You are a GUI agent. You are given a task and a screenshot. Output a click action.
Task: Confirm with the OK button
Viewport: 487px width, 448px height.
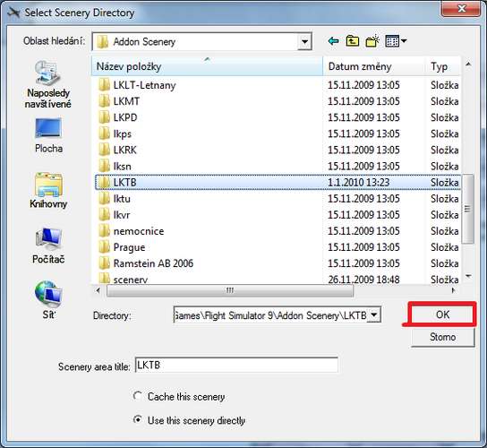pos(442,314)
